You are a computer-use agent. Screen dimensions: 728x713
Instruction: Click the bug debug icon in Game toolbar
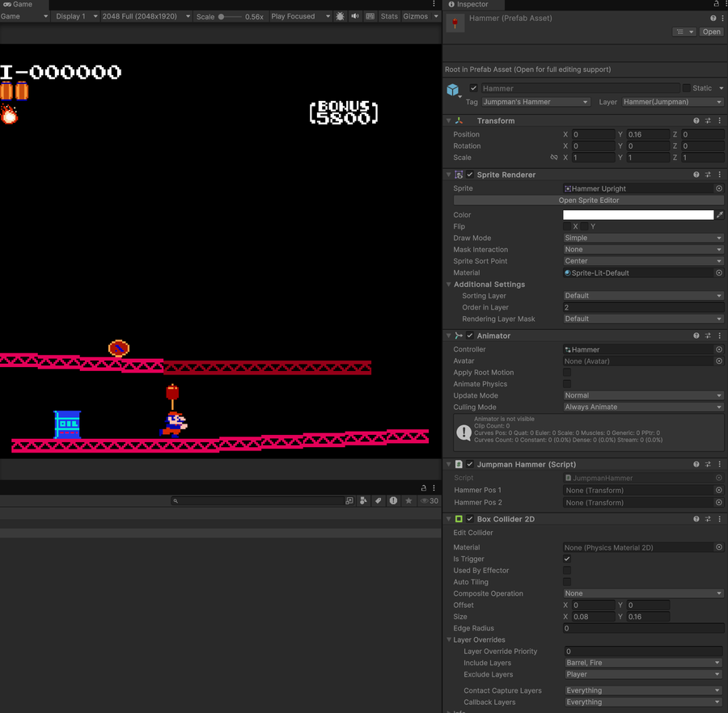(x=341, y=16)
